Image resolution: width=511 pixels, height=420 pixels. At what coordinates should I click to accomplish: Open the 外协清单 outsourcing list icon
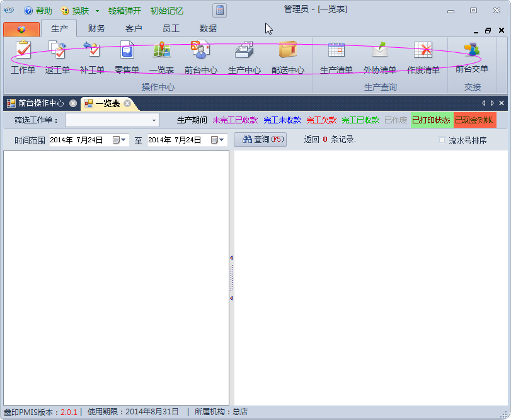[380, 57]
